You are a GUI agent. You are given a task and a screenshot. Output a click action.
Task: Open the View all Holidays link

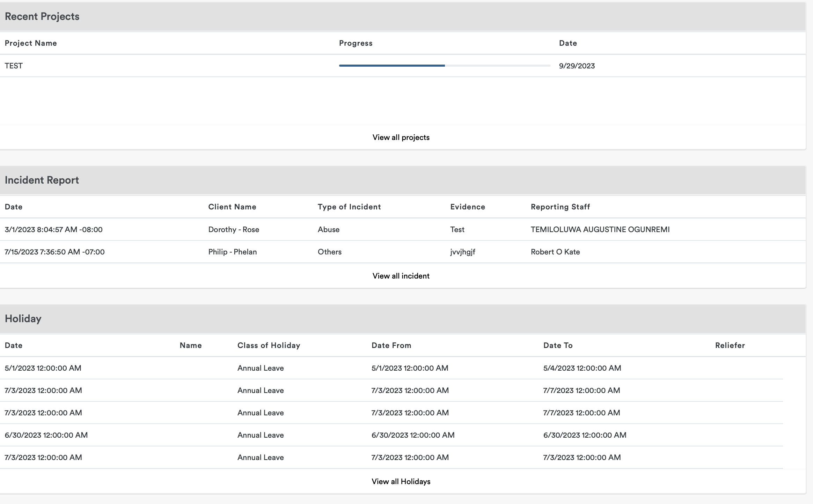tap(401, 482)
